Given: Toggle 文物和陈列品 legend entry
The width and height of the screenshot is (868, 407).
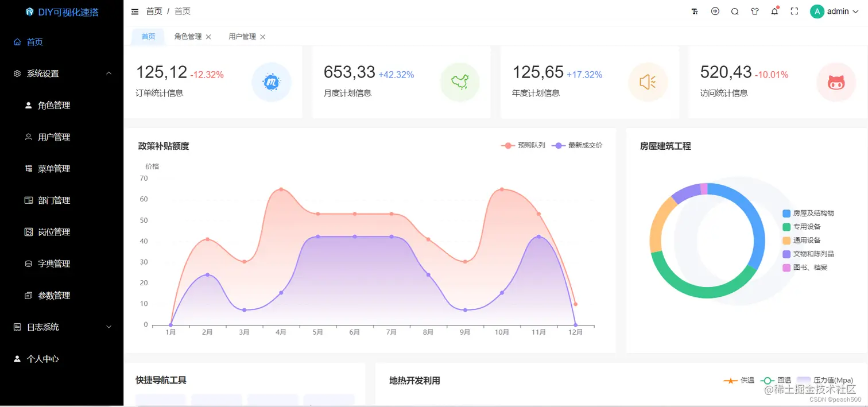Looking at the screenshot, I should (808, 254).
